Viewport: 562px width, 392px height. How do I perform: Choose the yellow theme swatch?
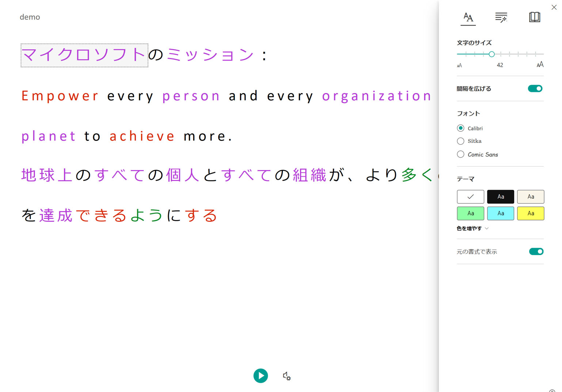(x=531, y=213)
